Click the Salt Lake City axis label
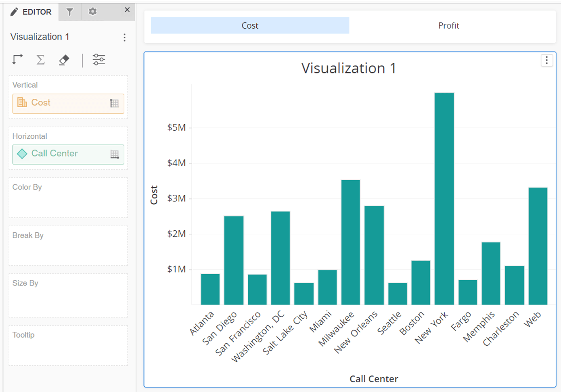561x392 pixels. coord(285,333)
